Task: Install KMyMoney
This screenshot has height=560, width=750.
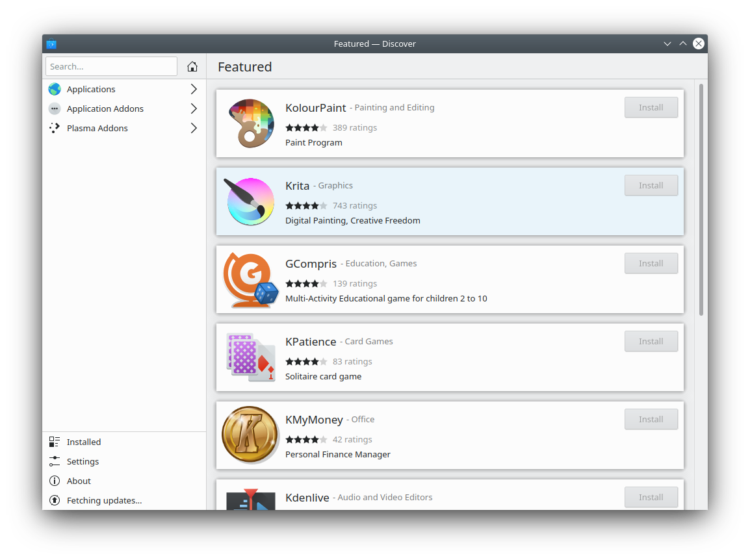Action: click(x=651, y=420)
